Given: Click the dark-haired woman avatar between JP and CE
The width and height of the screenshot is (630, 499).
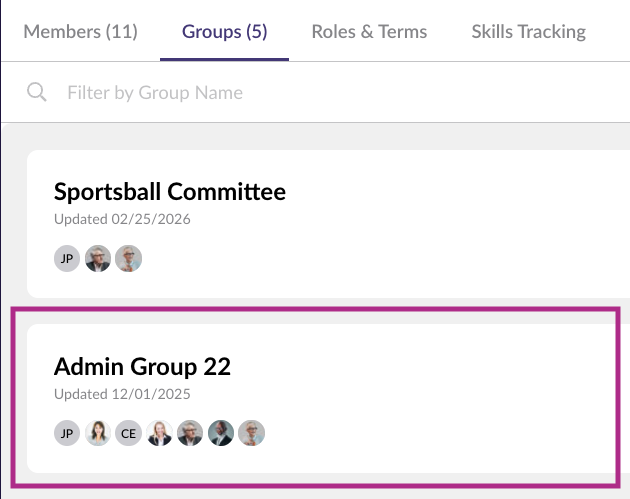Looking at the screenshot, I should [98, 433].
